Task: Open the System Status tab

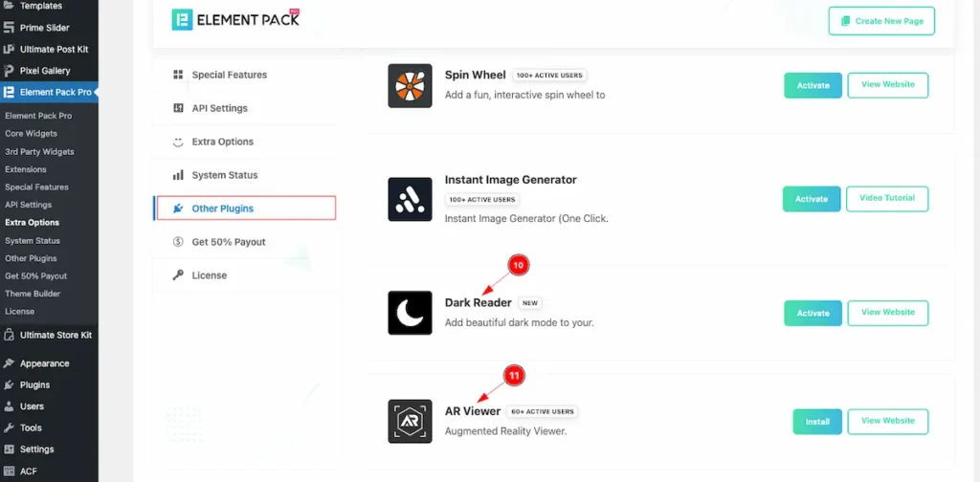Action: point(224,175)
